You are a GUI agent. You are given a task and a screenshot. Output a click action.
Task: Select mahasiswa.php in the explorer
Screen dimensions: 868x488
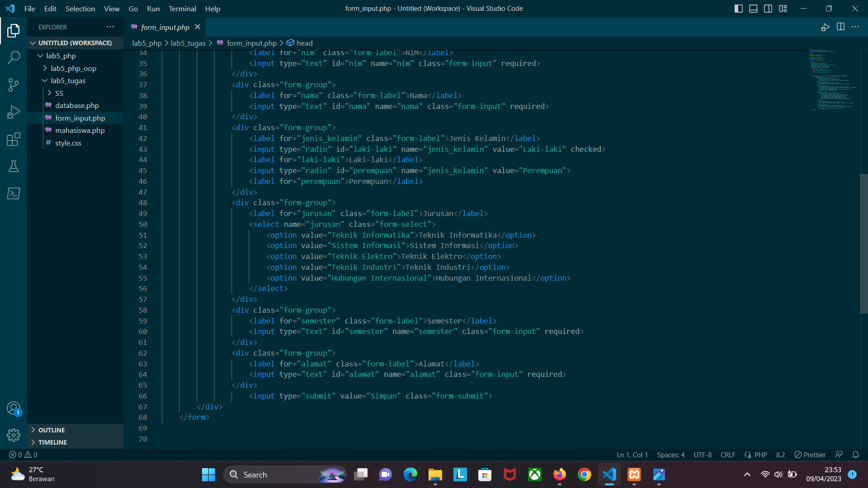pos(80,130)
